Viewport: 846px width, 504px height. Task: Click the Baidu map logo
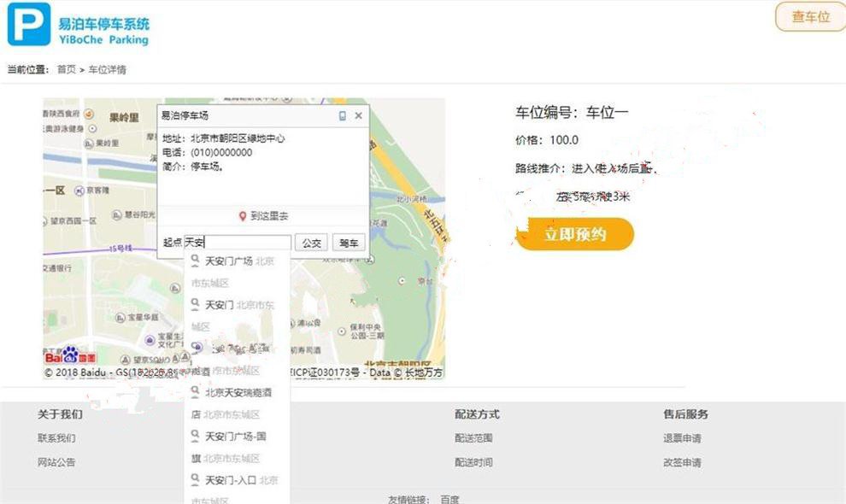pos(70,355)
